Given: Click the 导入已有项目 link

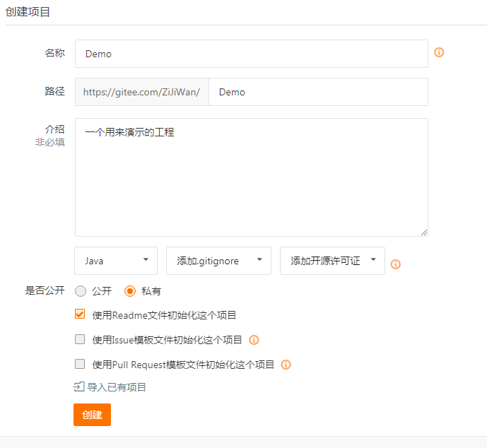Looking at the screenshot, I should tap(117, 387).
